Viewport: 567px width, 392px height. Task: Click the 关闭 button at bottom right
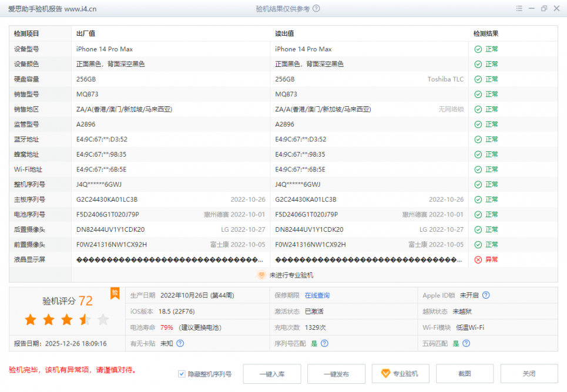[529, 374]
